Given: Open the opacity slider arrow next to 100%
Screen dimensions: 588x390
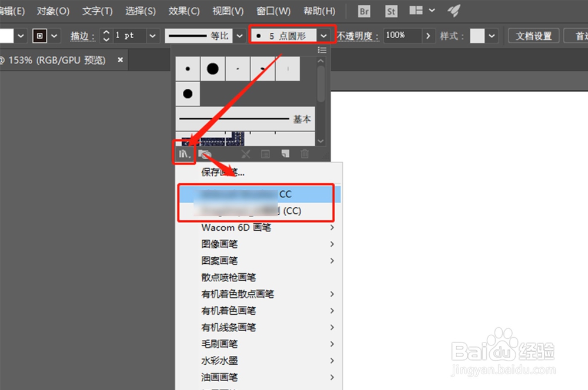Looking at the screenshot, I should click(428, 36).
